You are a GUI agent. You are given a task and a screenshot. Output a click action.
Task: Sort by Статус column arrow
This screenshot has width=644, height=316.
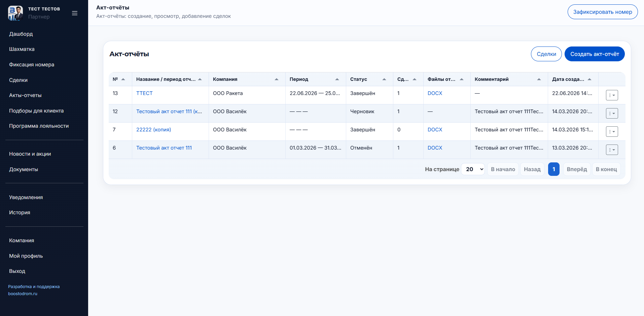[x=384, y=79]
